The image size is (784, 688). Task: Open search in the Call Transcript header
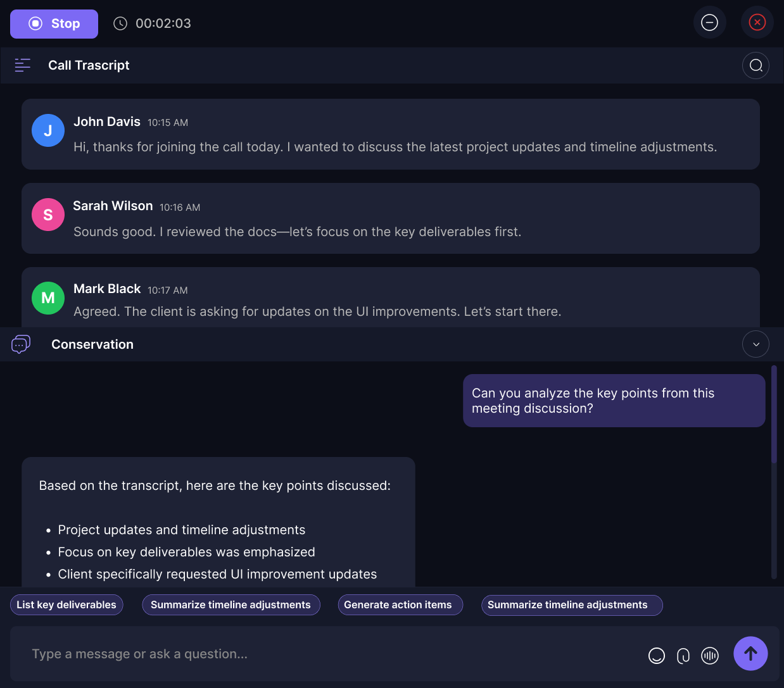pos(756,65)
